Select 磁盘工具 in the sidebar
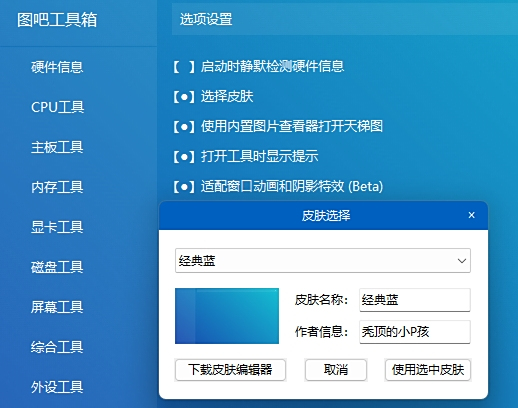Image resolution: width=518 pixels, height=408 pixels. pyautogui.click(x=57, y=267)
